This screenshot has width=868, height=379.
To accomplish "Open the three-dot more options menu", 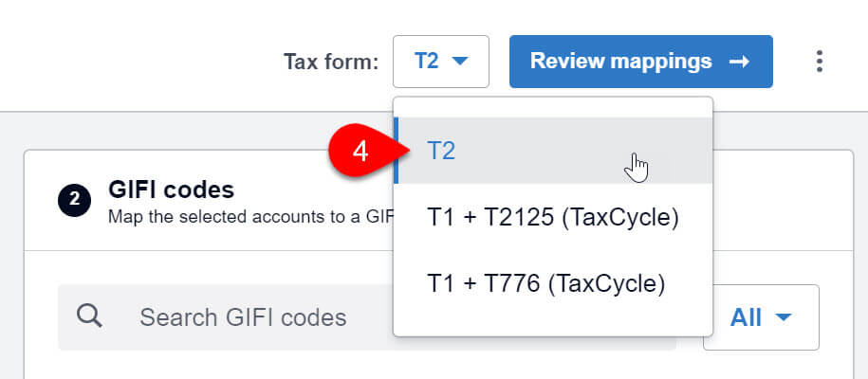I will (820, 62).
